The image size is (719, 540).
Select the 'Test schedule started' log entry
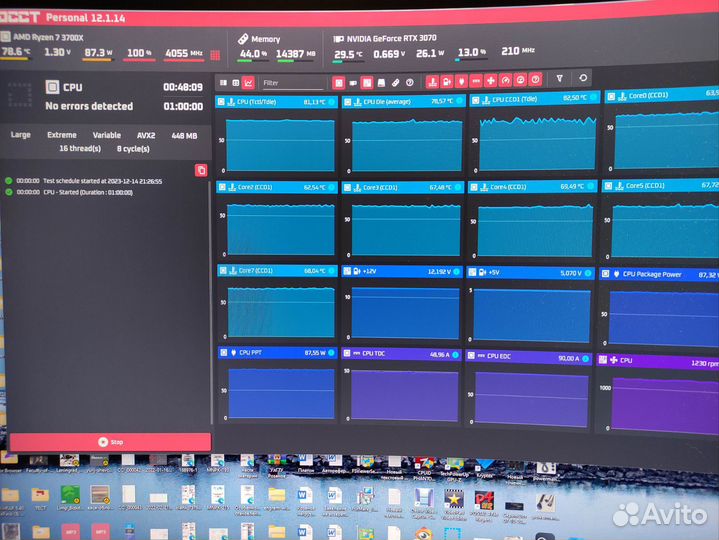coord(89,181)
